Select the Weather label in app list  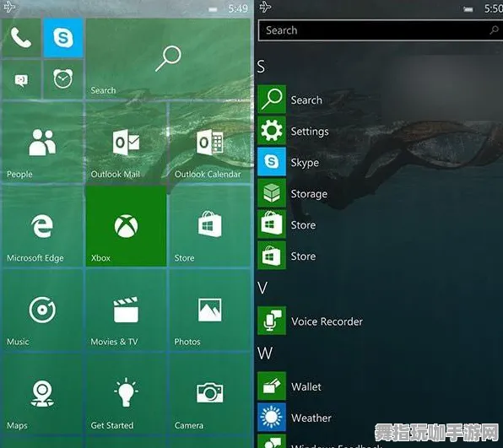click(x=311, y=418)
